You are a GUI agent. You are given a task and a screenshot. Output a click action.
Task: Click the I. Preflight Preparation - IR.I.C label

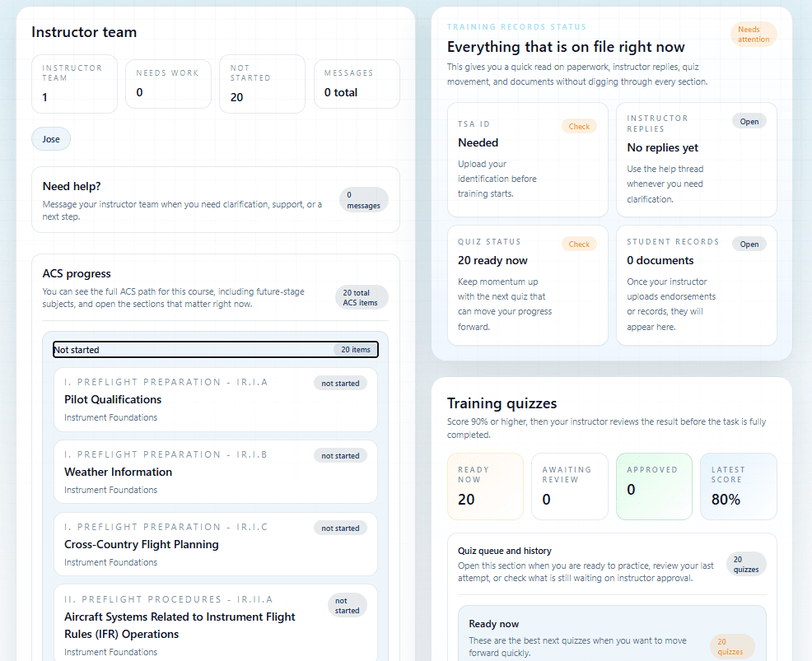pos(166,527)
